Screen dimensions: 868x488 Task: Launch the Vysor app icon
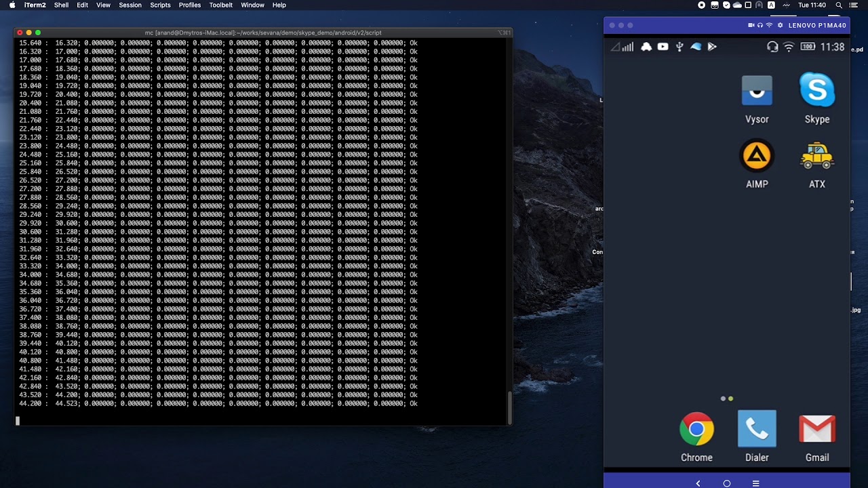coord(757,98)
